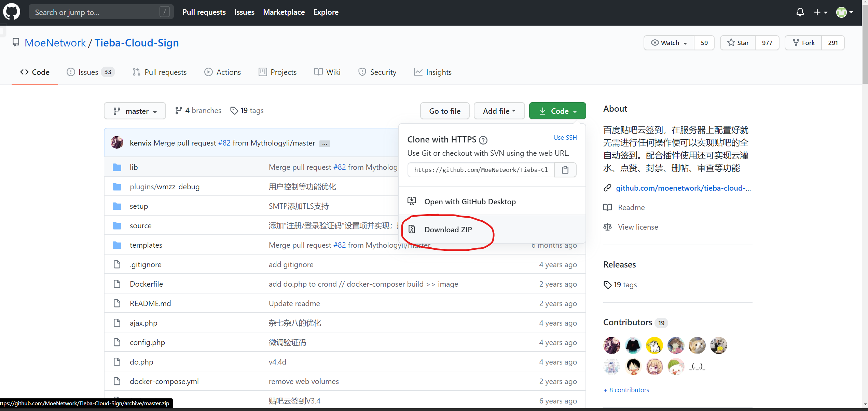Go to Pull requests in top navigation
The image size is (868, 411).
coord(204,12)
